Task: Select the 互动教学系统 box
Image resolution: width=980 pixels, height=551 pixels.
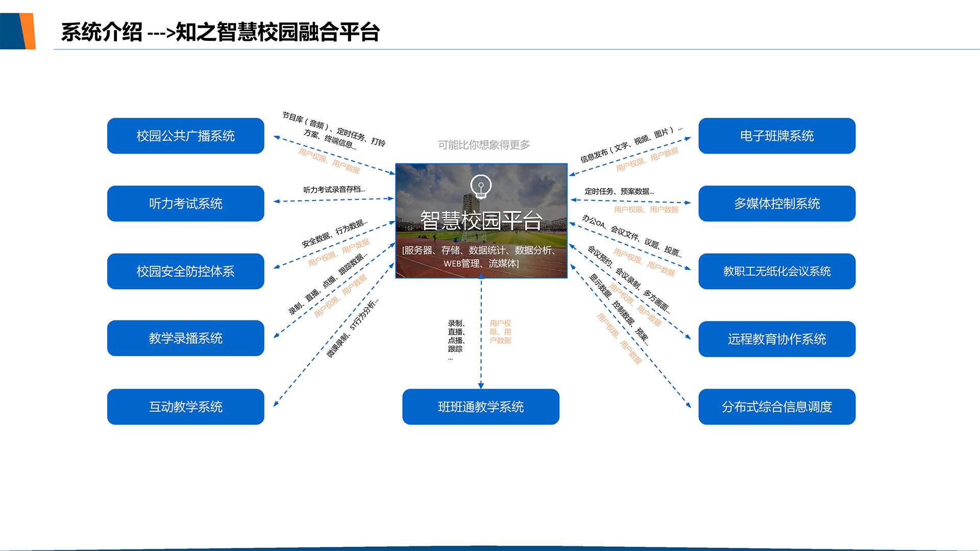Action: pos(185,407)
